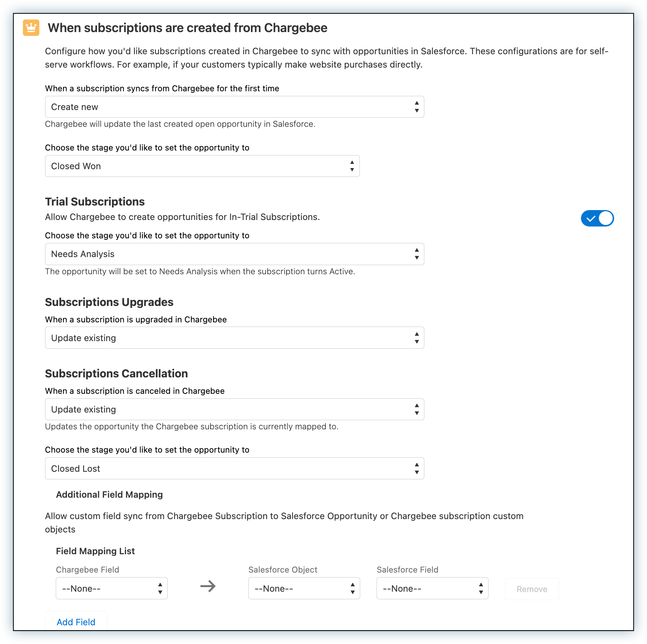Select a Salesforce Object from dropdown
Viewport: 647px width, 644px height.
pyautogui.click(x=304, y=589)
